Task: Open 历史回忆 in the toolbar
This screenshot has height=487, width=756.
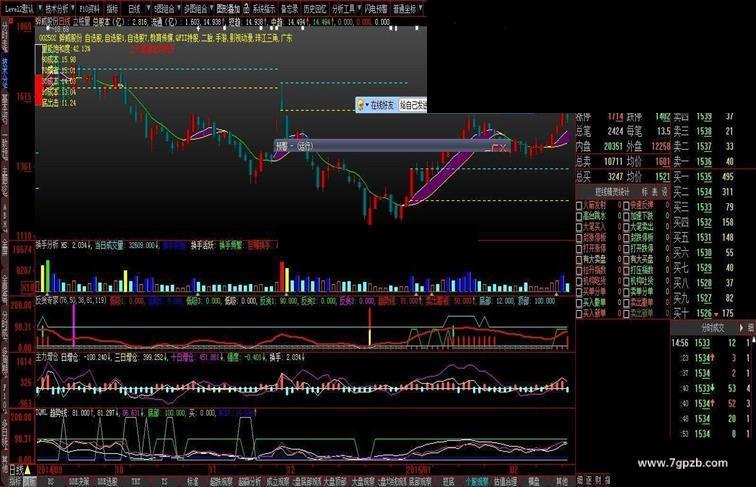Action: tap(314, 9)
